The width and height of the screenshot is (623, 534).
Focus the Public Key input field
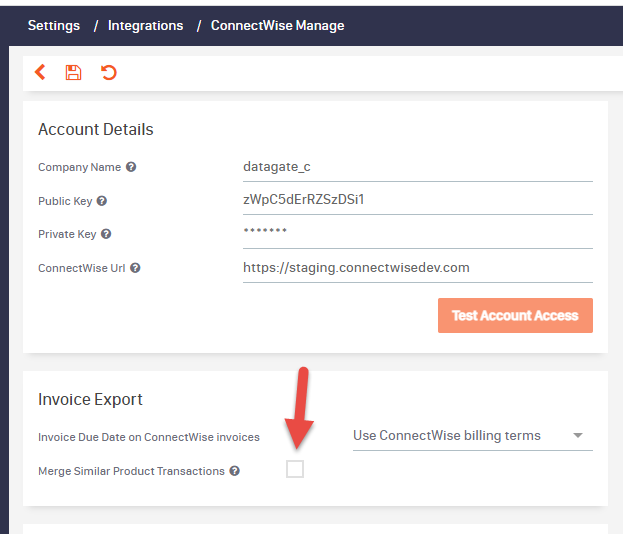tap(418, 200)
